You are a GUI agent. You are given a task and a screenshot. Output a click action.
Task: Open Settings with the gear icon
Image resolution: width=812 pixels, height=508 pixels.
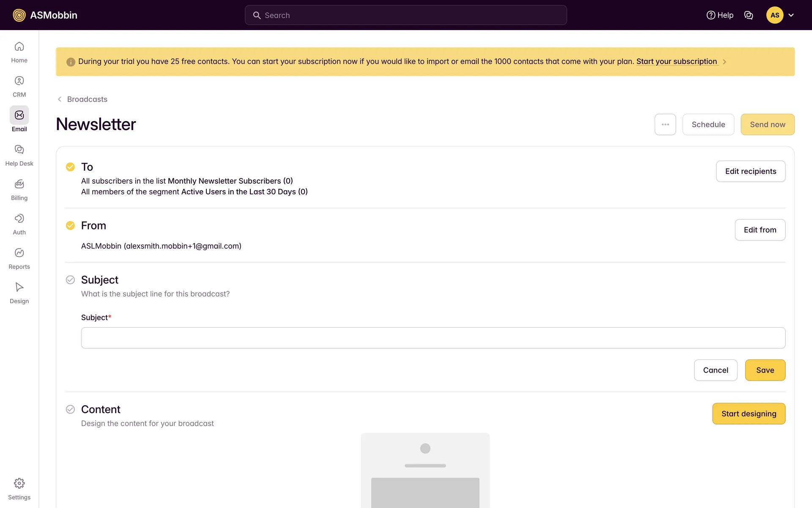tap(19, 483)
